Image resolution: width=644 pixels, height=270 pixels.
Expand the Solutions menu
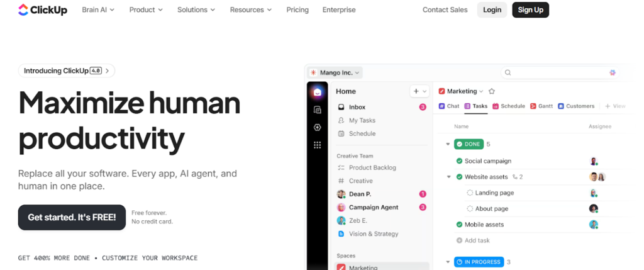click(x=196, y=10)
